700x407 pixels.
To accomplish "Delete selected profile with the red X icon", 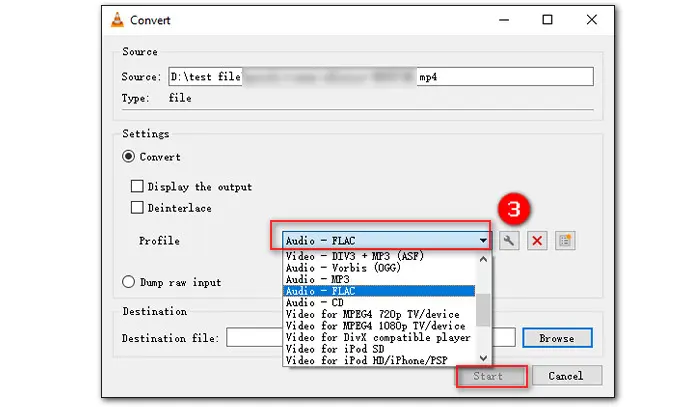I will (x=537, y=241).
